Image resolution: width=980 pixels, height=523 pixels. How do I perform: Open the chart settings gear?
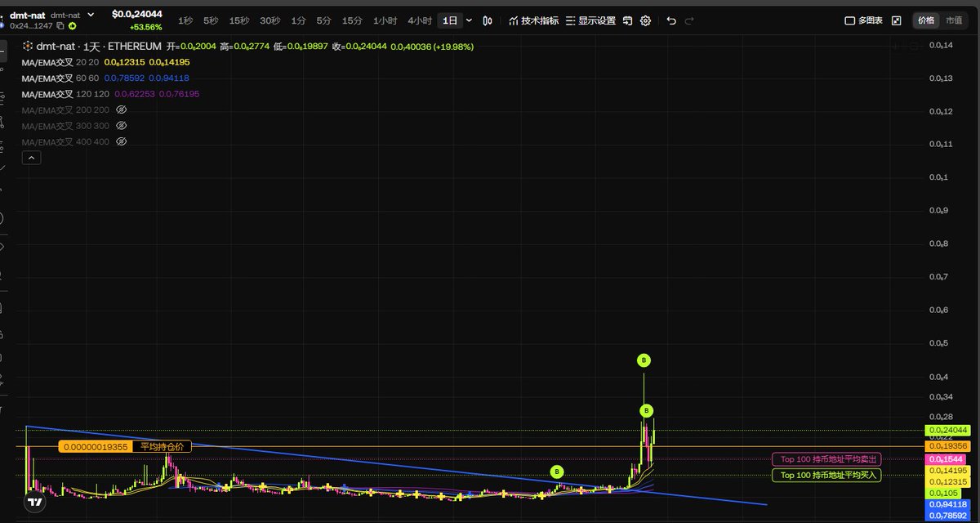tap(645, 20)
